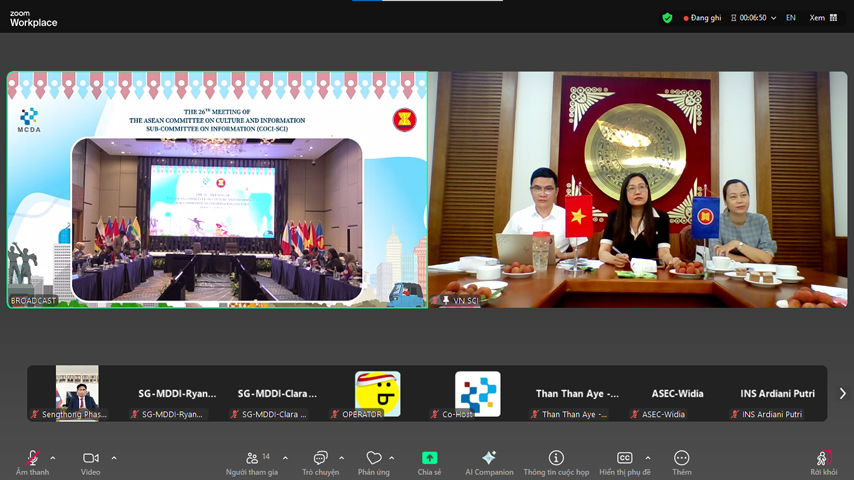Viewport: 854px width, 480px height.
Task: Open the Xem view layout menu
Action: [x=823, y=18]
